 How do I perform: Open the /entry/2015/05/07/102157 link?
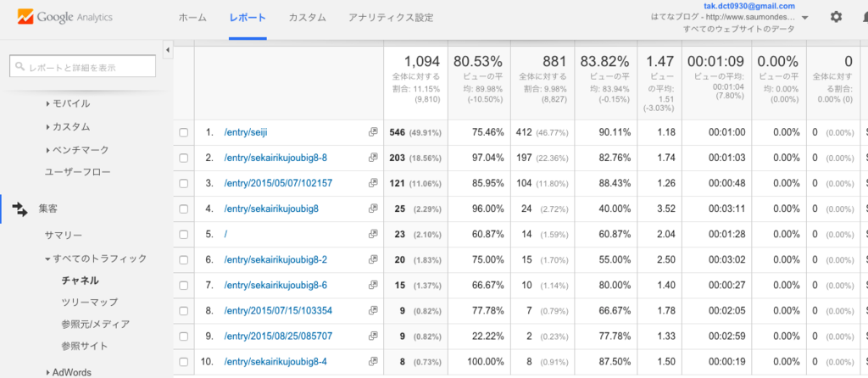click(x=278, y=183)
